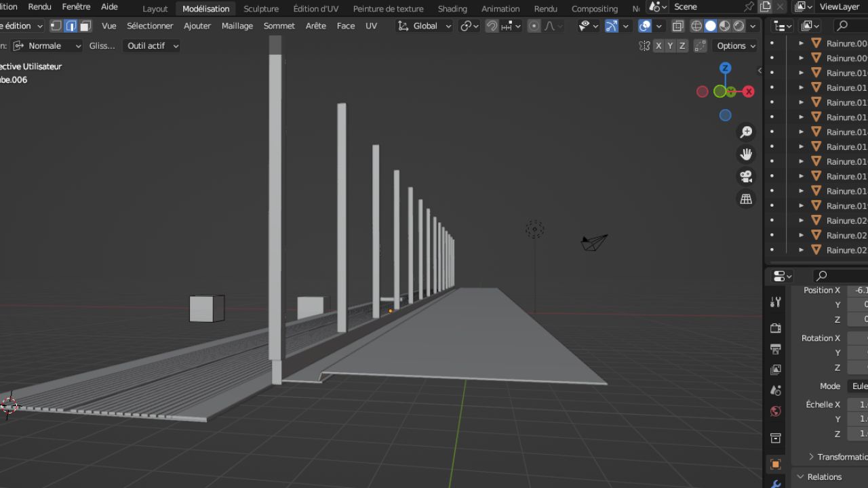The height and width of the screenshot is (488, 868).
Task: Open Scene properties tab icon
Action: (776, 390)
